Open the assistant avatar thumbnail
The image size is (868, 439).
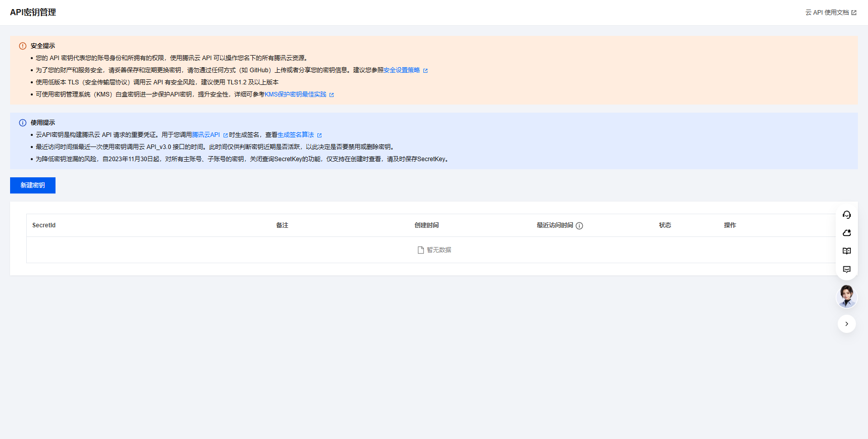847,297
